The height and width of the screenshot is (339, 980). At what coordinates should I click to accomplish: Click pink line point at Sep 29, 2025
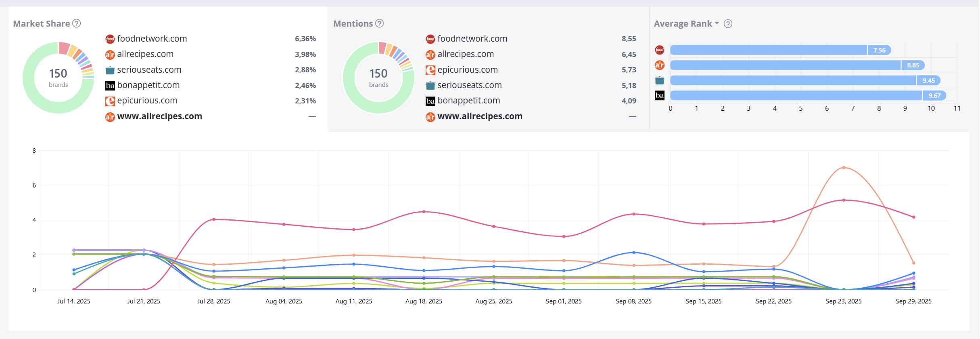click(913, 217)
